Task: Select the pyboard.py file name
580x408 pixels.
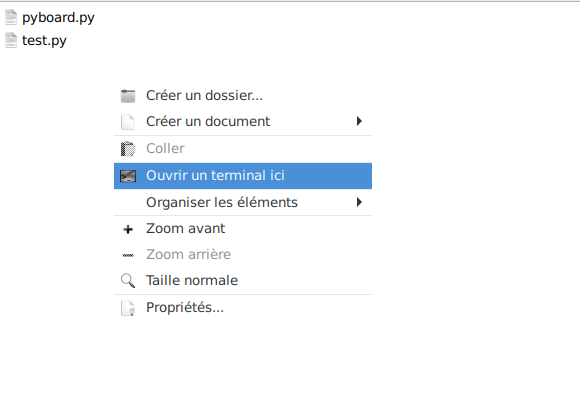Action: [58, 18]
